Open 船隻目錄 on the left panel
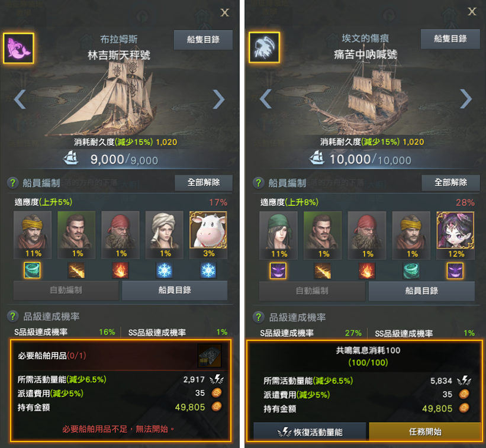 203,40
